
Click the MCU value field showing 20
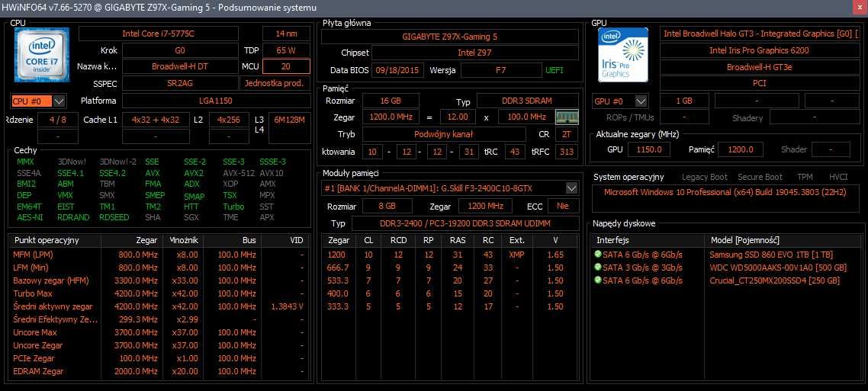click(x=286, y=66)
